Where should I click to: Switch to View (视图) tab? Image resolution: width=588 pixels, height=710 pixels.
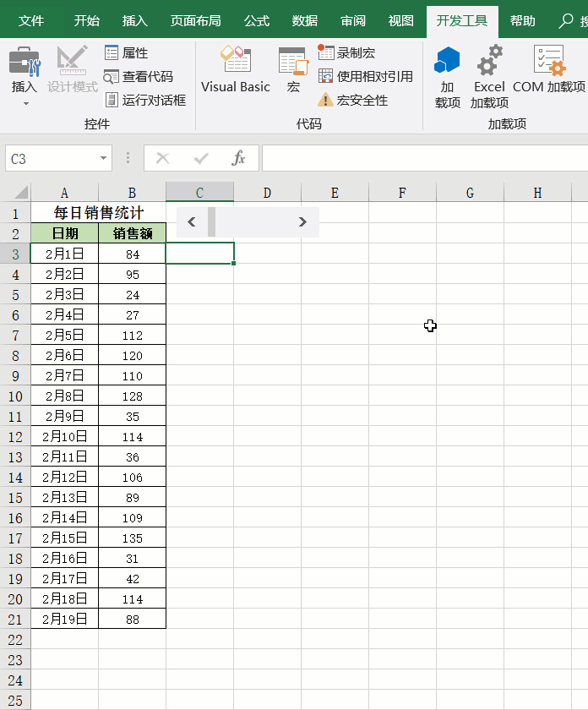401,20
